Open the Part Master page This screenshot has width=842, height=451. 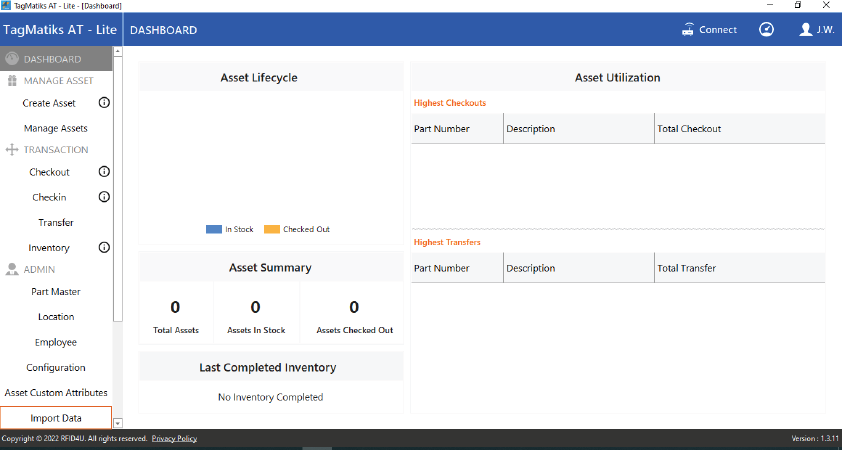pyautogui.click(x=56, y=292)
